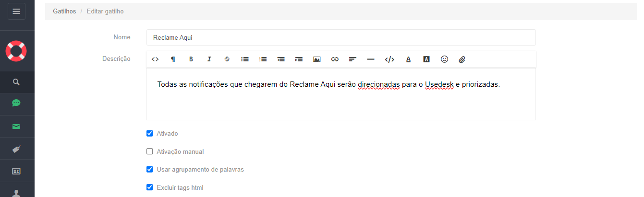Viewport: 644px width, 197px height.
Task: Toggle Excluir tags html checkbox
Action: point(149,187)
